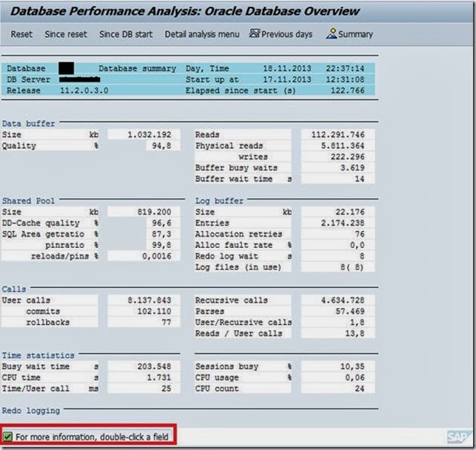Select Log buffer Size value 22.176
This screenshot has width=476, height=450.
coord(338,212)
